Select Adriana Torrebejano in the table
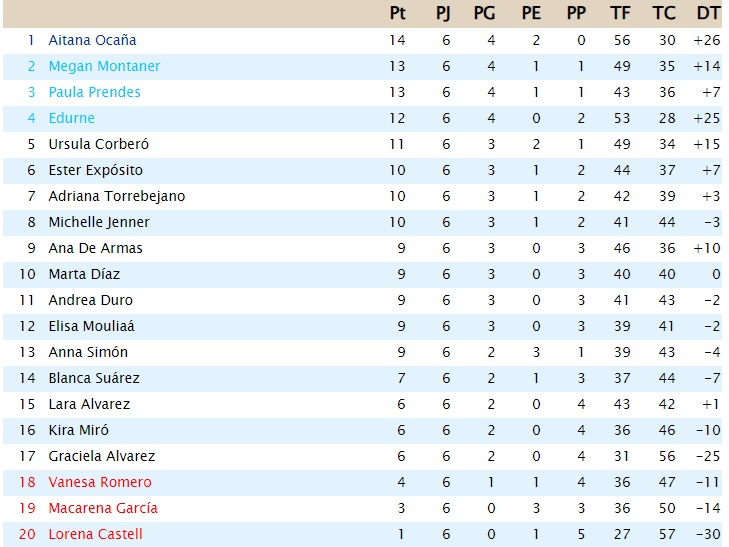This screenshot has width=729, height=547. [x=116, y=196]
